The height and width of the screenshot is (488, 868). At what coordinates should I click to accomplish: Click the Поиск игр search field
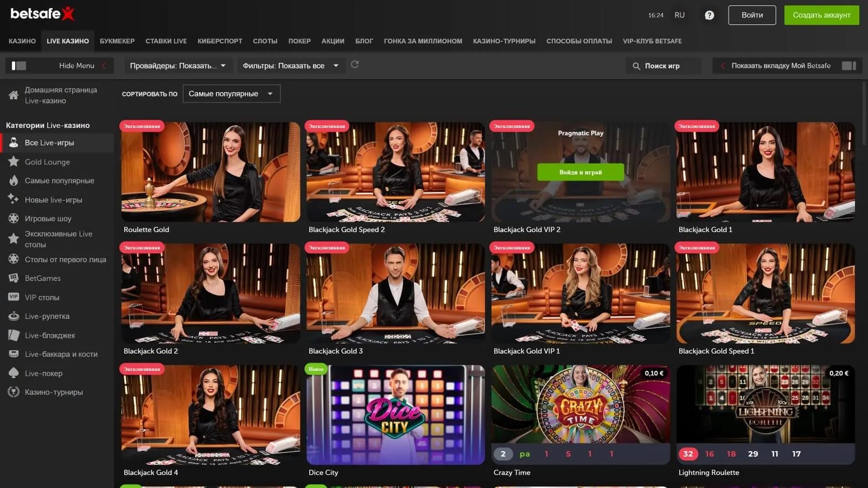[663, 66]
